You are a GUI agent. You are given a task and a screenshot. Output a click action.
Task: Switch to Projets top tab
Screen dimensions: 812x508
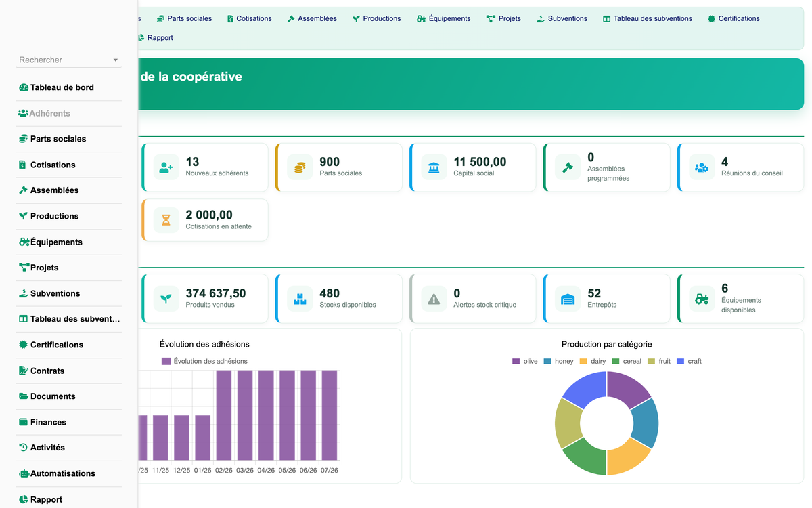503,18
